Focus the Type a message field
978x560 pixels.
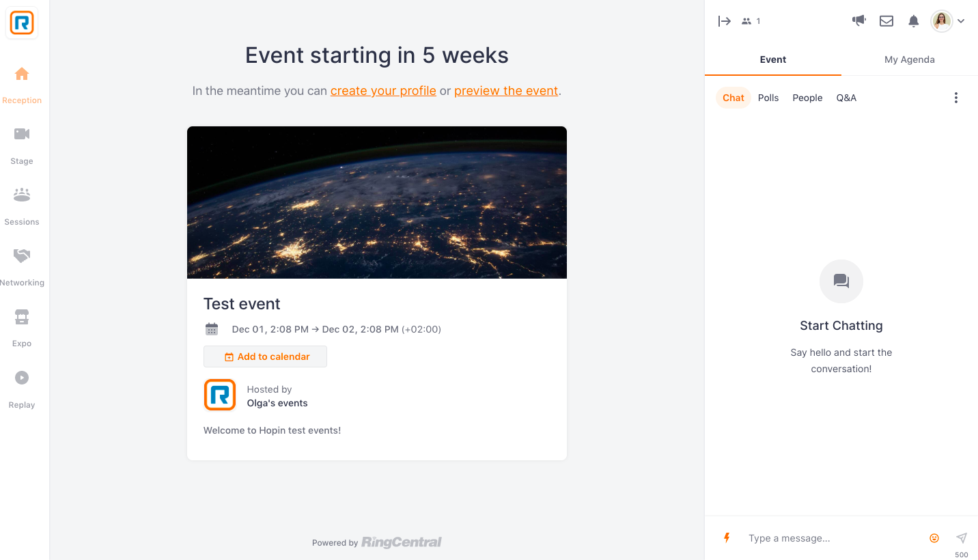coord(835,538)
